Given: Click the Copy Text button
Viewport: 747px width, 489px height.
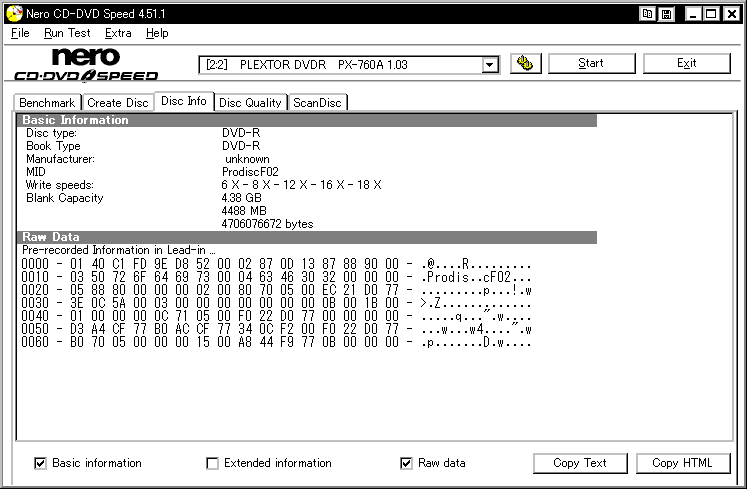Looking at the screenshot, I should coord(580,463).
